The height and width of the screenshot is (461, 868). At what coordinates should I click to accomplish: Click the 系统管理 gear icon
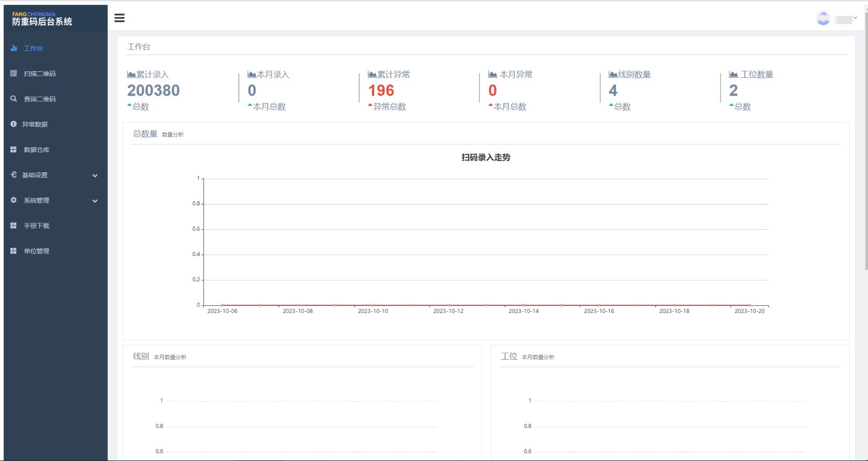coord(13,200)
